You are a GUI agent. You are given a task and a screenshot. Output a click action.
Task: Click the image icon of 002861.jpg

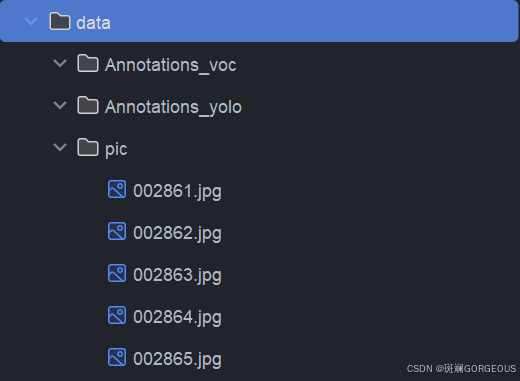[117, 189]
